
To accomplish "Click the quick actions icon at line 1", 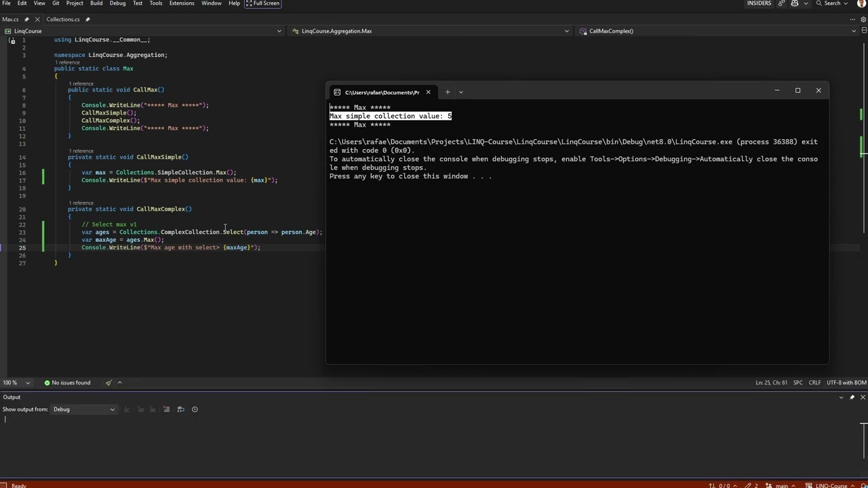I will [12, 41].
